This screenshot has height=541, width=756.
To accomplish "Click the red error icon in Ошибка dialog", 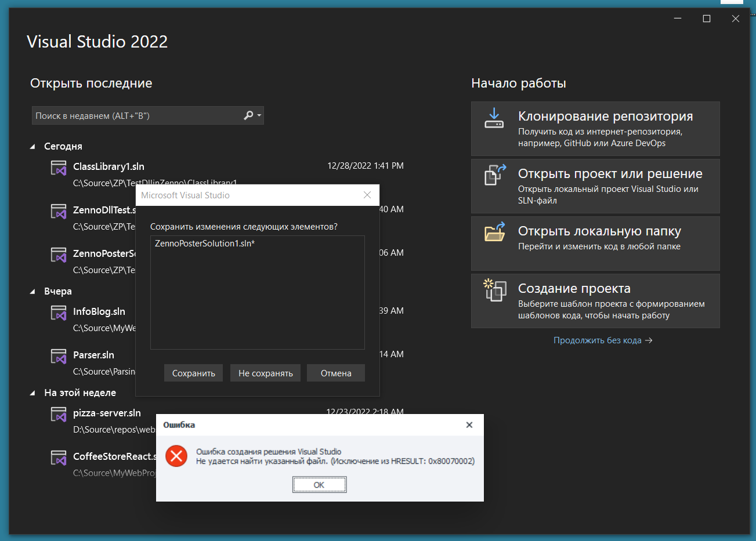I will [x=176, y=456].
